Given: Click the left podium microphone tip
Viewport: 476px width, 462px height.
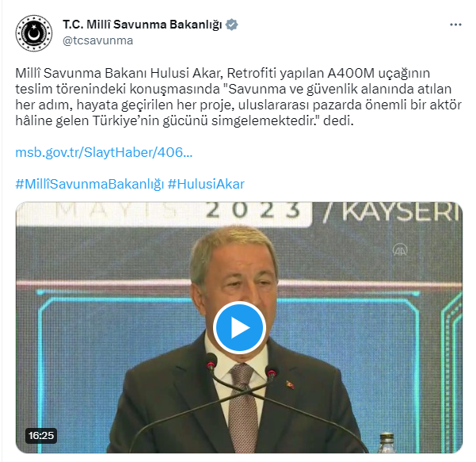Looking at the screenshot, I should [x=211, y=361].
